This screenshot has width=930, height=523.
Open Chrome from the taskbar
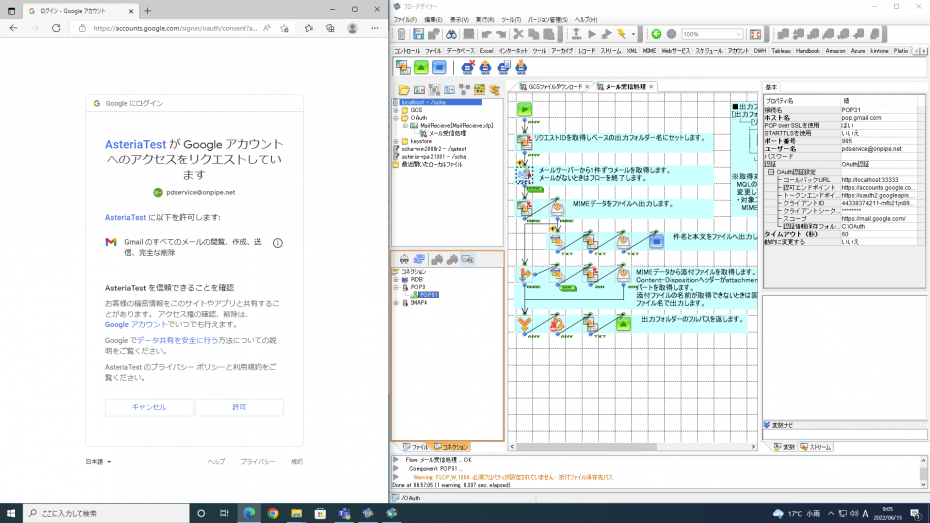(273, 513)
